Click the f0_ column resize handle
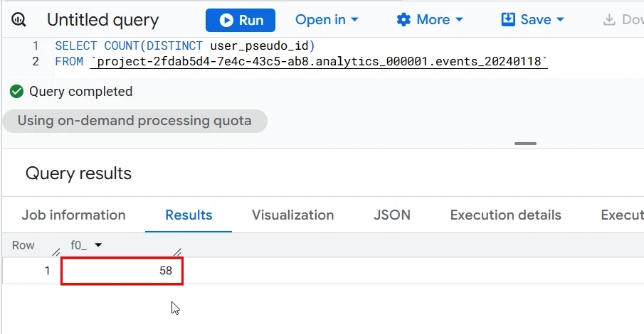This screenshot has height=334, width=644. point(177,252)
